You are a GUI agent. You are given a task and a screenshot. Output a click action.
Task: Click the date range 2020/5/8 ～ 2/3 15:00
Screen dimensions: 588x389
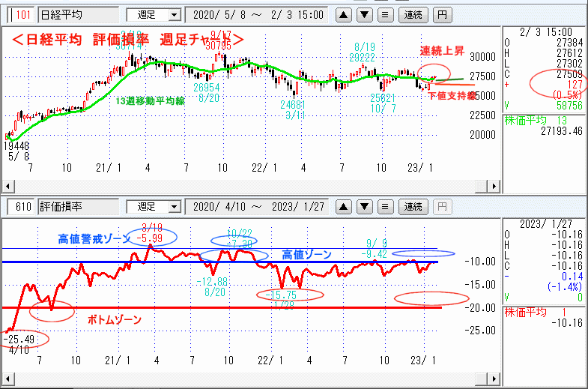pos(258,15)
